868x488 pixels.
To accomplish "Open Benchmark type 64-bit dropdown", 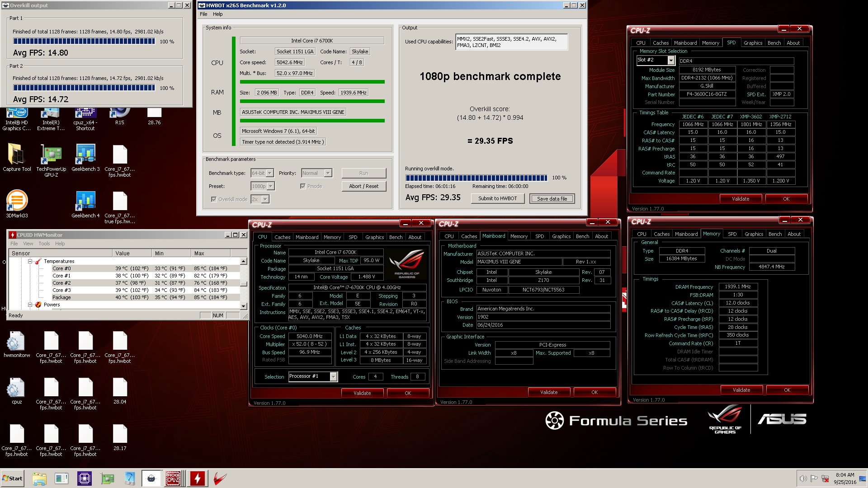I will click(270, 173).
